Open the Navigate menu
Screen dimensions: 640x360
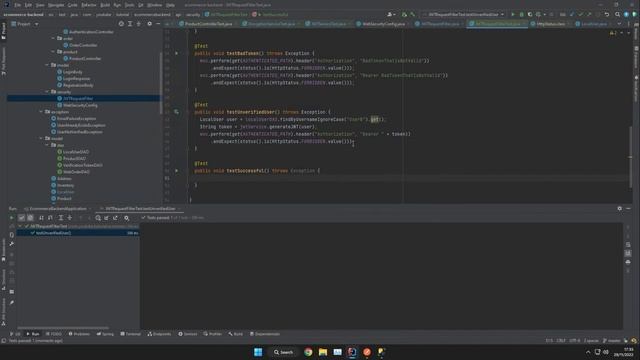(56, 5)
